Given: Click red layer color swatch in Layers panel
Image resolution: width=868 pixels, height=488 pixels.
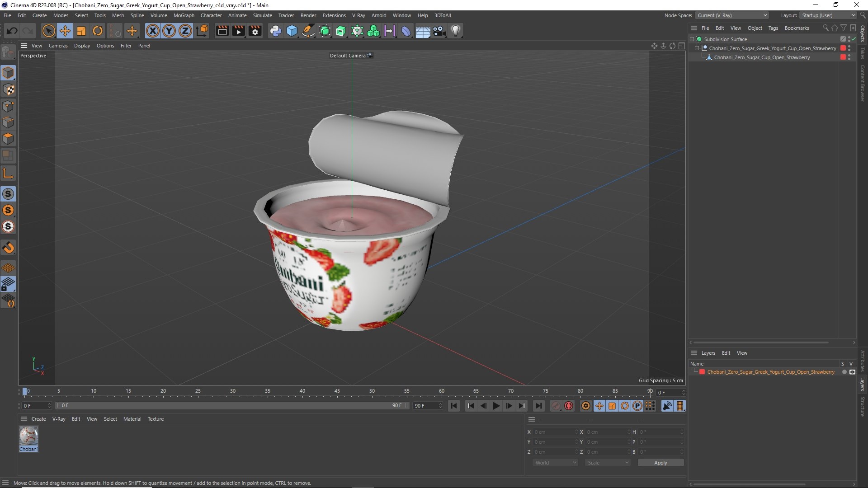Looking at the screenshot, I should [x=702, y=372].
